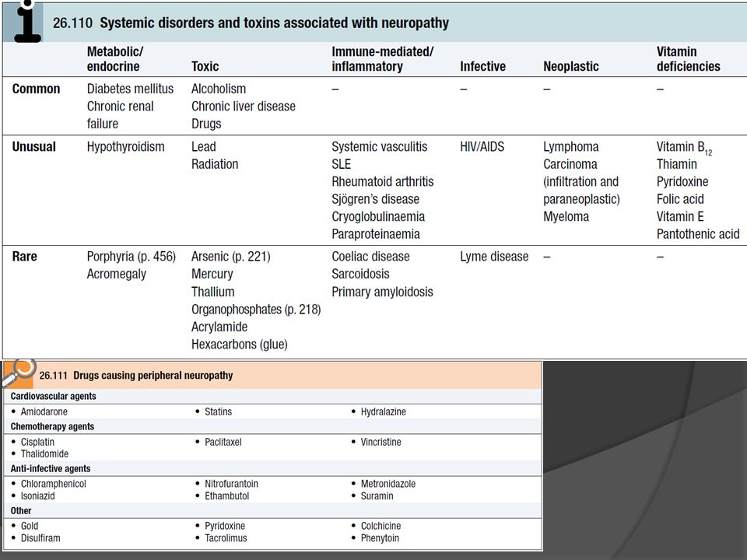Click 'Thallium' in the Toxic column
The width and height of the screenshot is (747, 560).
(x=213, y=292)
